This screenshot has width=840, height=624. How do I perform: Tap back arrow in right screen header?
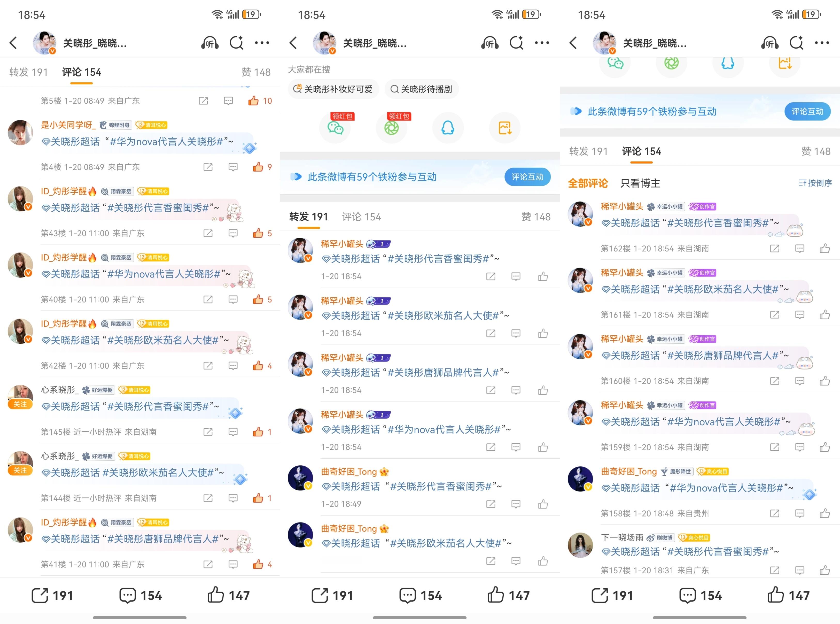(573, 43)
